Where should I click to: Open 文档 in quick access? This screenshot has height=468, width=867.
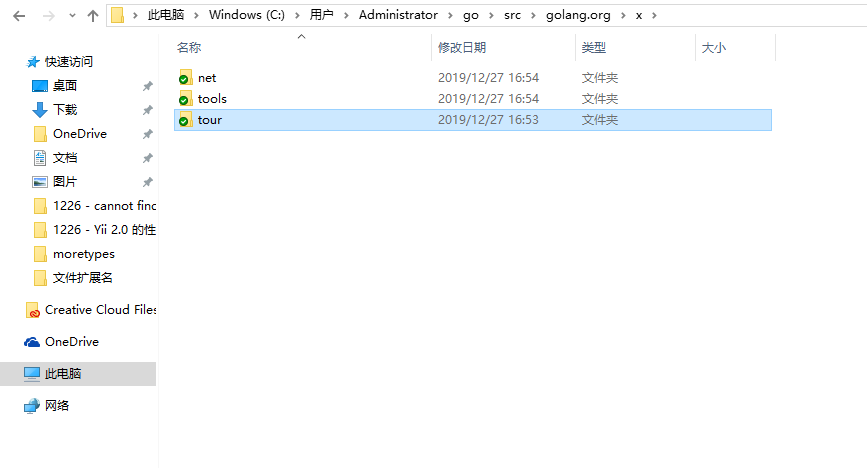click(x=65, y=158)
